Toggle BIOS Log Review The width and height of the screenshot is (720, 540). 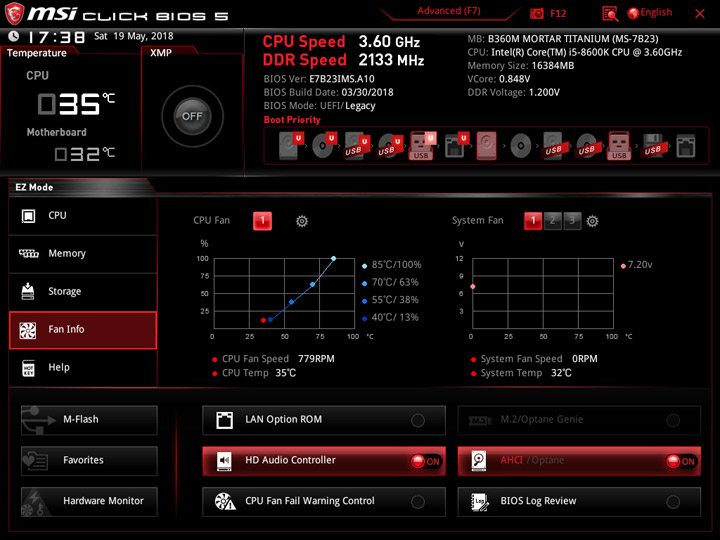tap(579, 501)
